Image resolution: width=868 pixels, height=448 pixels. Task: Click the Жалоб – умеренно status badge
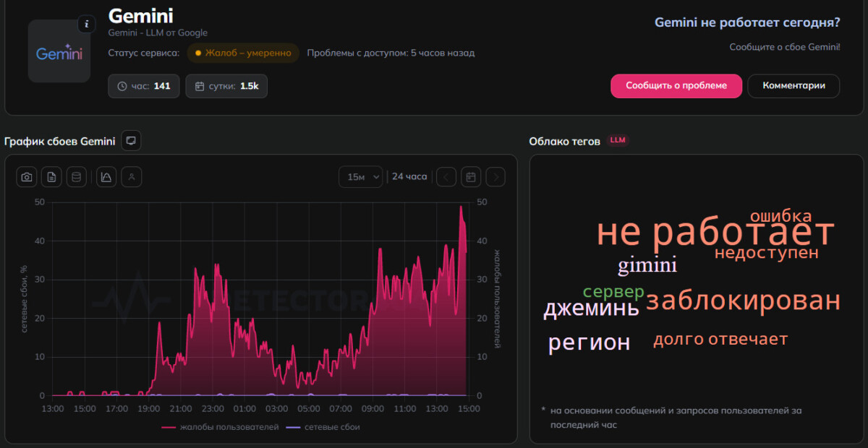point(243,53)
